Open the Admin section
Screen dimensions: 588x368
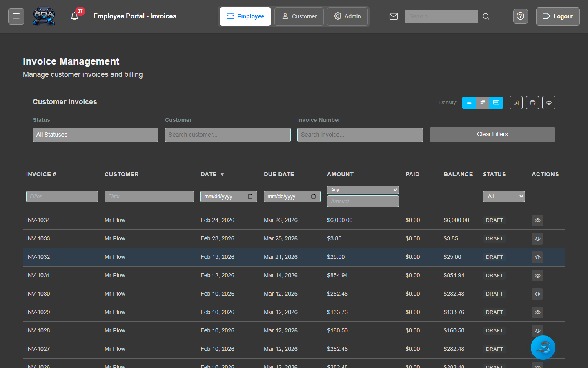(x=347, y=16)
